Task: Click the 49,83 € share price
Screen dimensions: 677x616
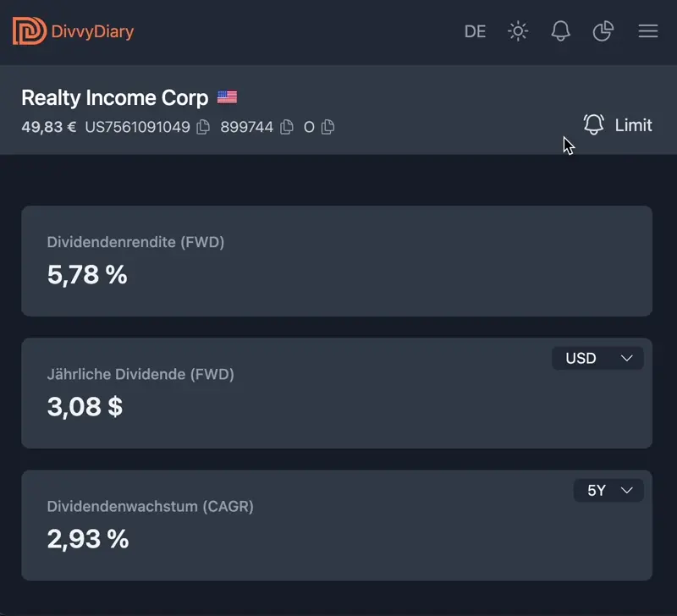Action: coord(48,127)
